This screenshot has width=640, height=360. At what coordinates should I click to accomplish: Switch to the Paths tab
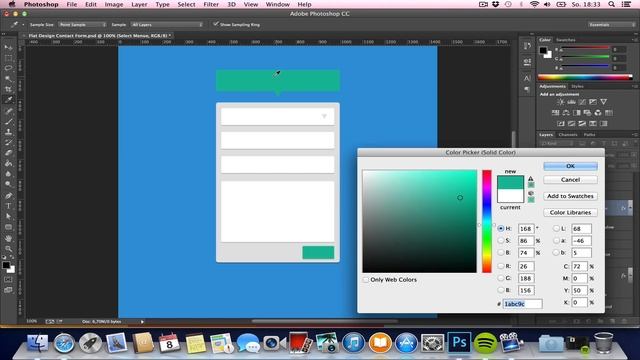coord(589,134)
